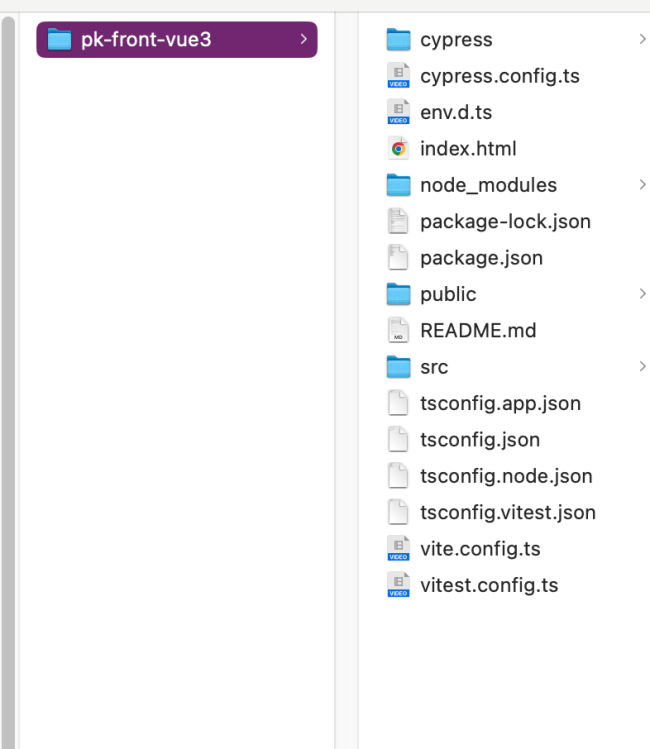Viewport: 650px width, 749px height.
Task: Select the tsconfig.node.json file
Action: 506,476
